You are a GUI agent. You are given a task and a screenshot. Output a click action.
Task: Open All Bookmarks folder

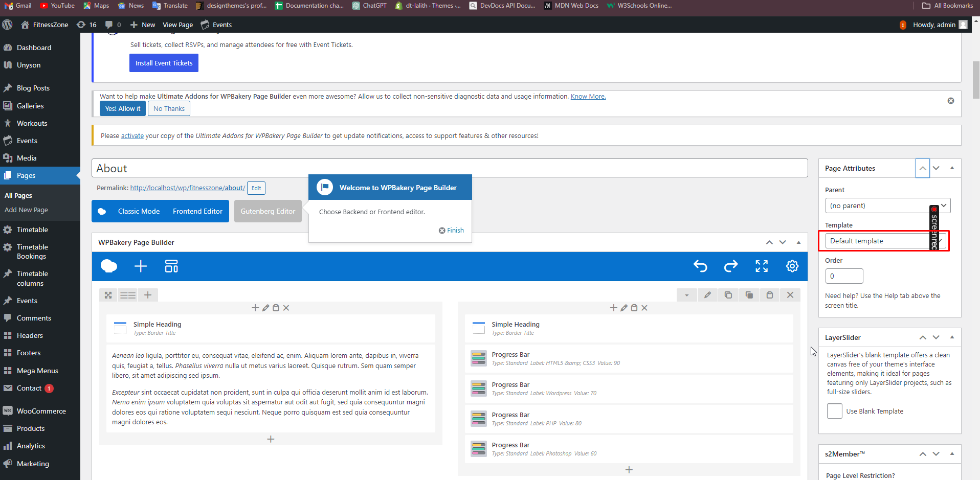947,6
